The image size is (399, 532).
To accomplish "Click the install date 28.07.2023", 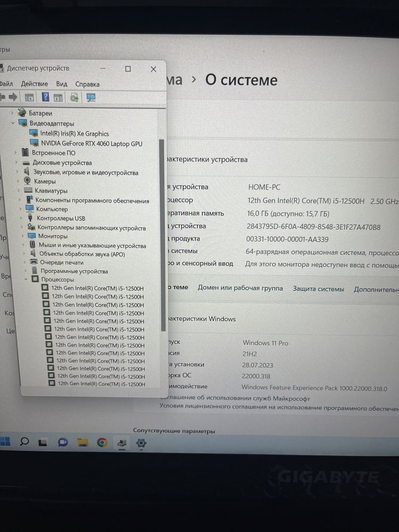I will point(257,365).
